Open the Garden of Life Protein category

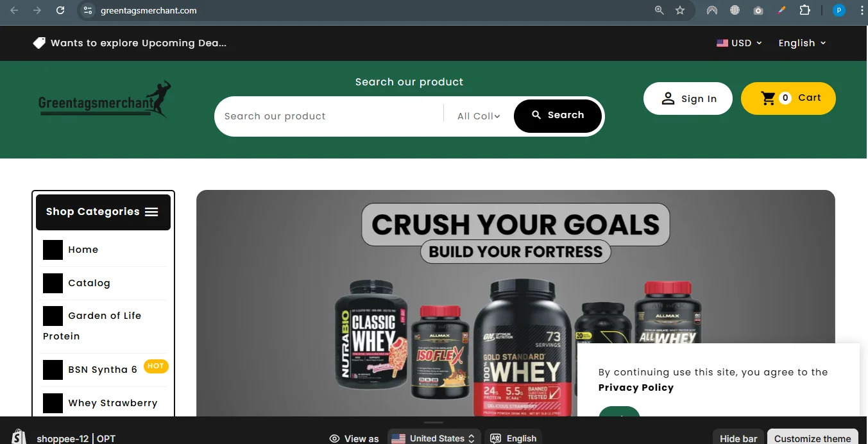[x=103, y=326]
